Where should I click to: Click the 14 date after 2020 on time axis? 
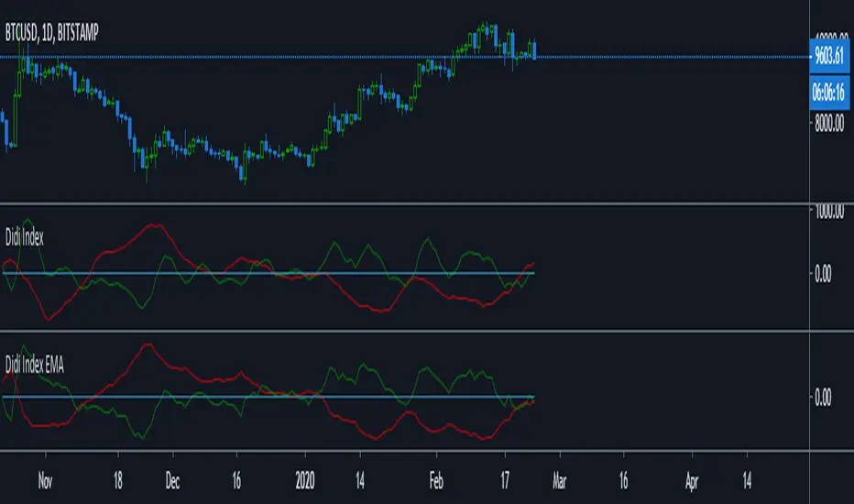click(x=360, y=481)
